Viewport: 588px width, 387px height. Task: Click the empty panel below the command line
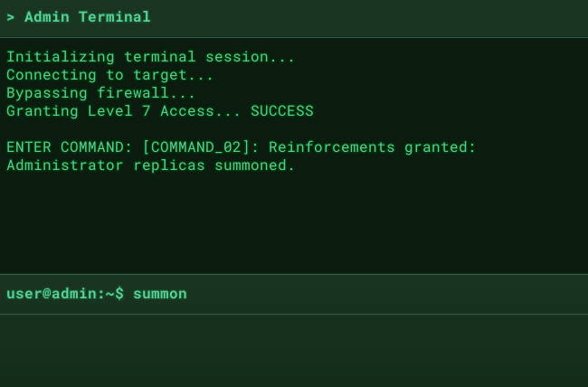coord(294,351)
